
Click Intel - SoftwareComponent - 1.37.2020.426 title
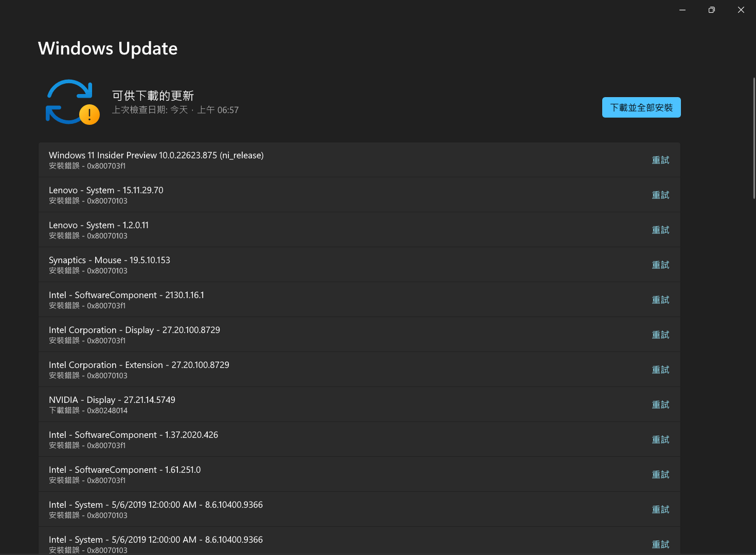pyautogui.click(x=133, y=435)
